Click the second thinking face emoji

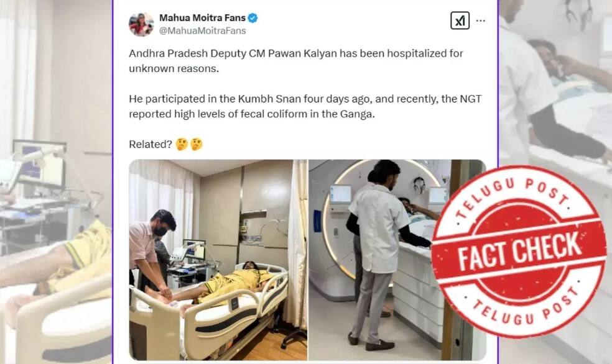pyautogui.click(x=197, y=144)
